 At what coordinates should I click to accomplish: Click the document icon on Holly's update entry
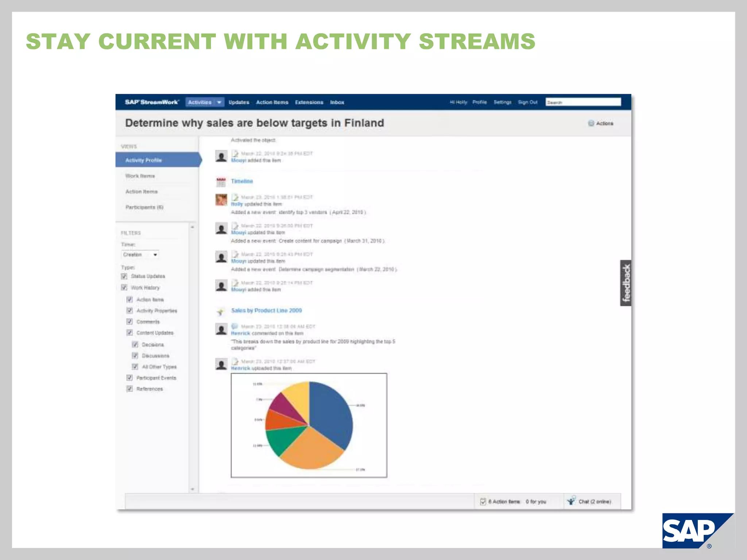tap(235, 197)
